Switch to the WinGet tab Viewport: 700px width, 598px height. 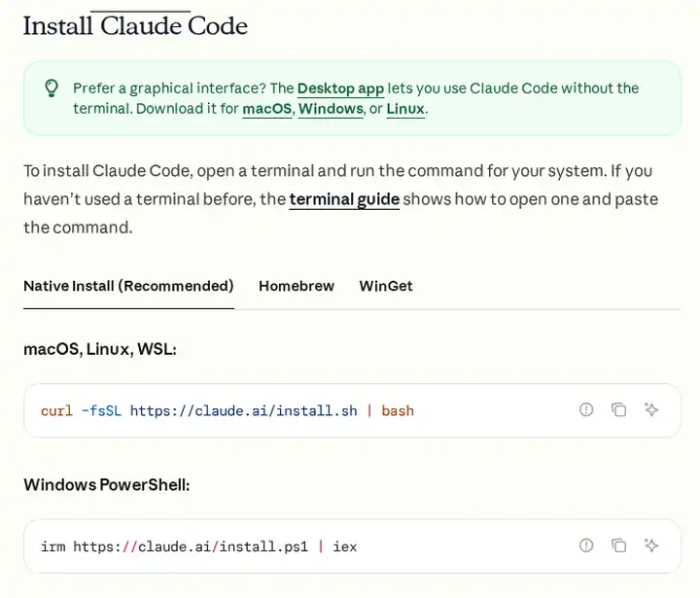[386, 286]
